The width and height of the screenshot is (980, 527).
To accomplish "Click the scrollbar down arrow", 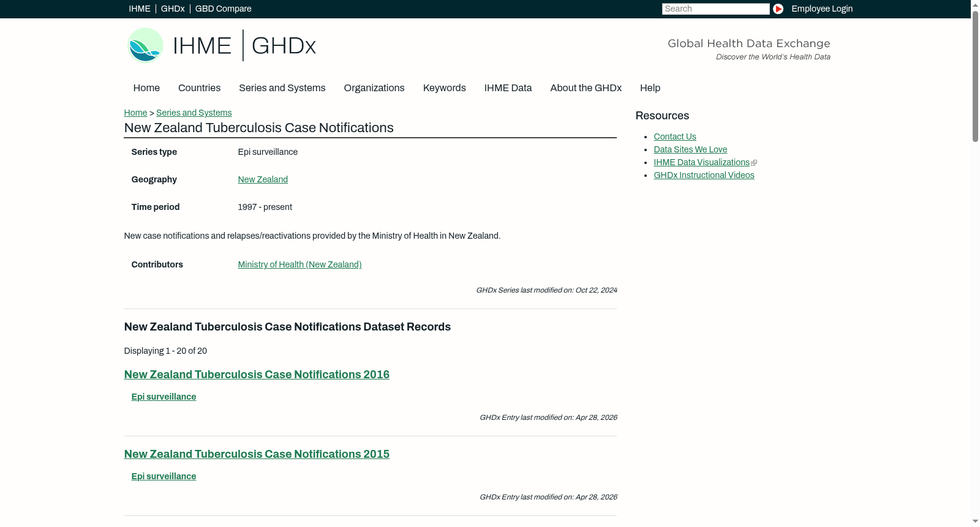I will coord(975,521).
